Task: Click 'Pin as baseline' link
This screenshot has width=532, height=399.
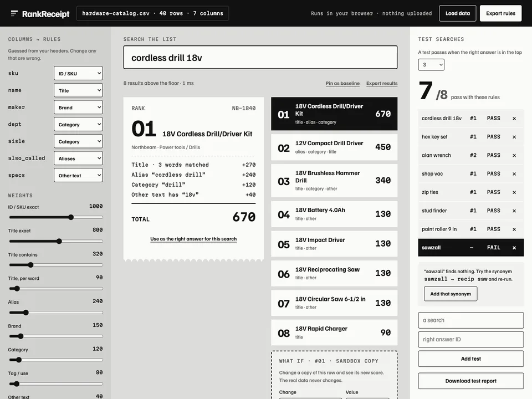Action: [342, 84]
